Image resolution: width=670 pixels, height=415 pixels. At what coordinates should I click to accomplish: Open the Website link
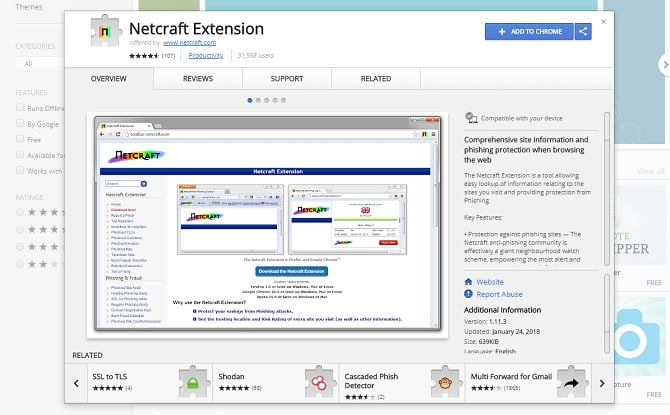point(490,282)
